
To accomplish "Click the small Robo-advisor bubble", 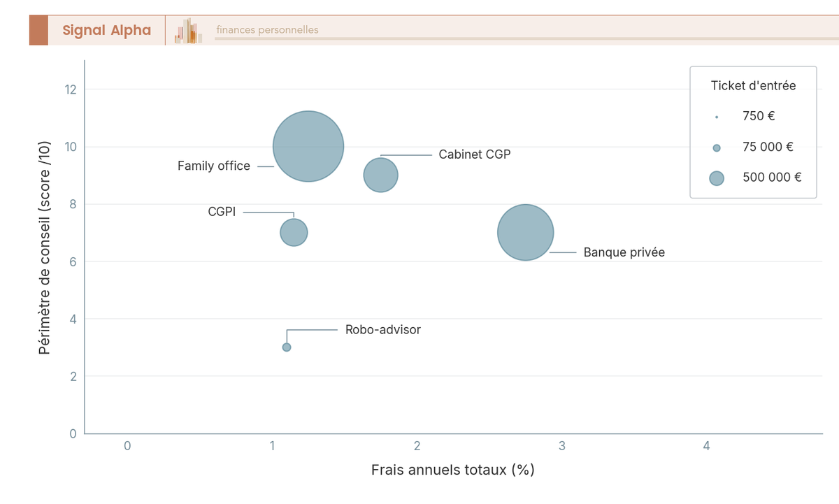I will 287,347.
